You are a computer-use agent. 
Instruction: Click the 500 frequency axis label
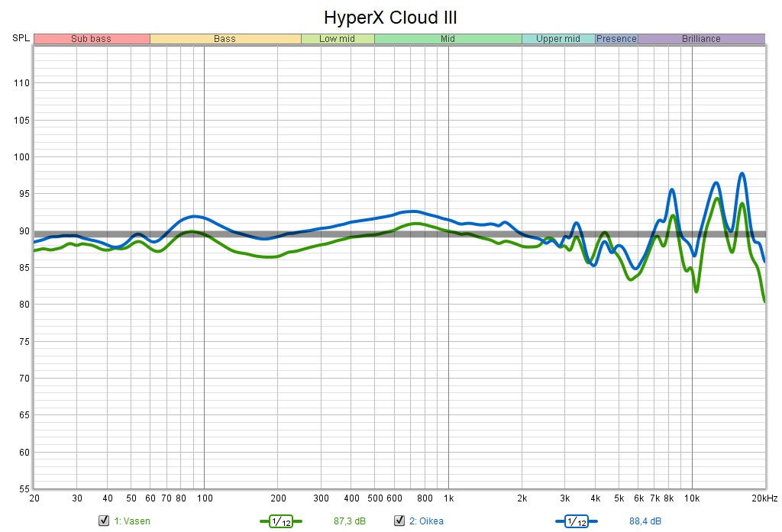pyautogui.click(x=375, y=498)
